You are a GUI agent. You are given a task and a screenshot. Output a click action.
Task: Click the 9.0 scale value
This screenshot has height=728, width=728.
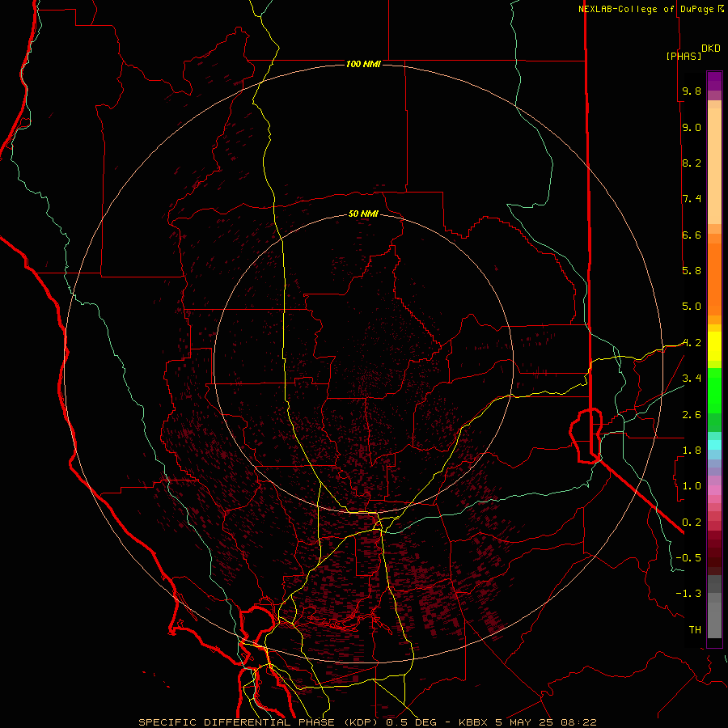click(692, 127)
